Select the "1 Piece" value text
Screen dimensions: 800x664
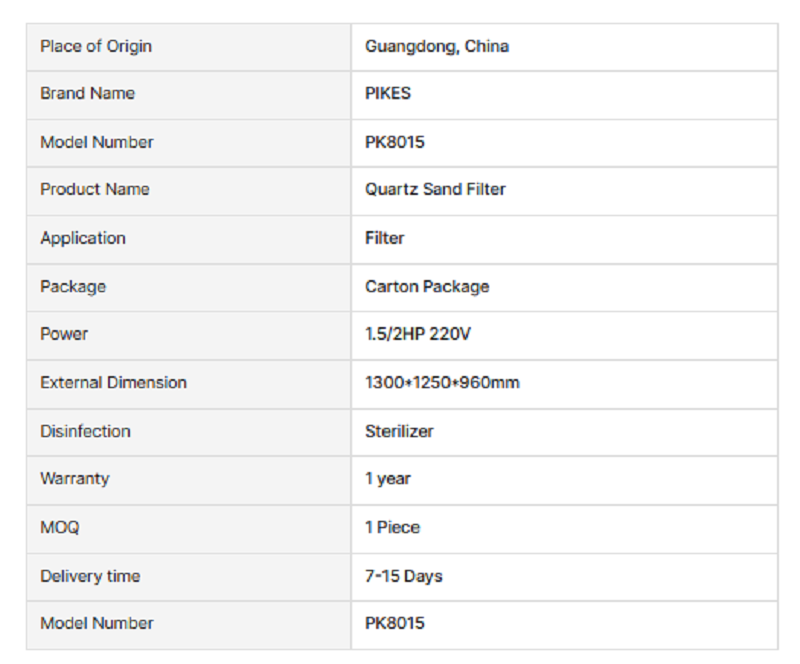coord(392,527)
